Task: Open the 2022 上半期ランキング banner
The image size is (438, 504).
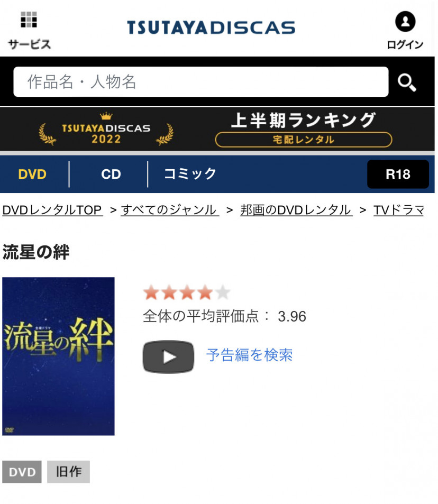Action: (x=217, y=129)
